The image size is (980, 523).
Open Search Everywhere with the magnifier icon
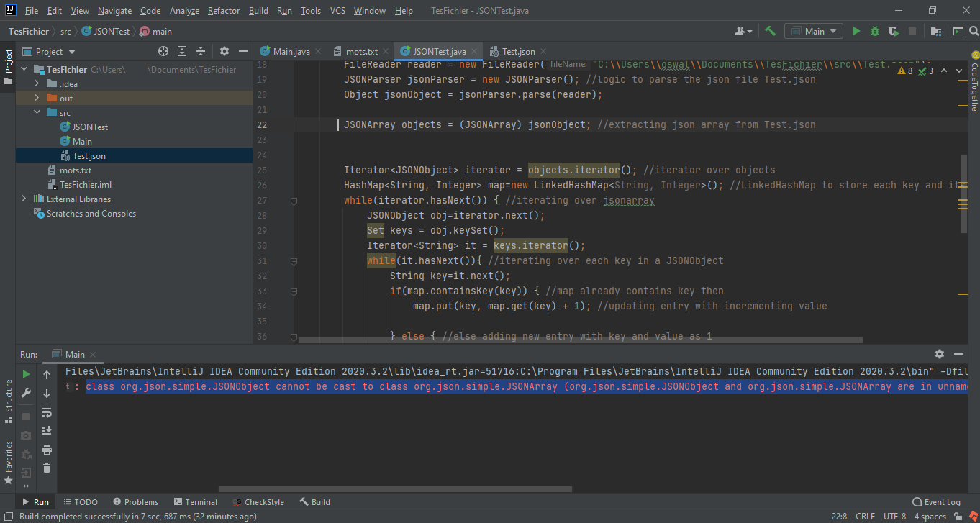[974, 31]
